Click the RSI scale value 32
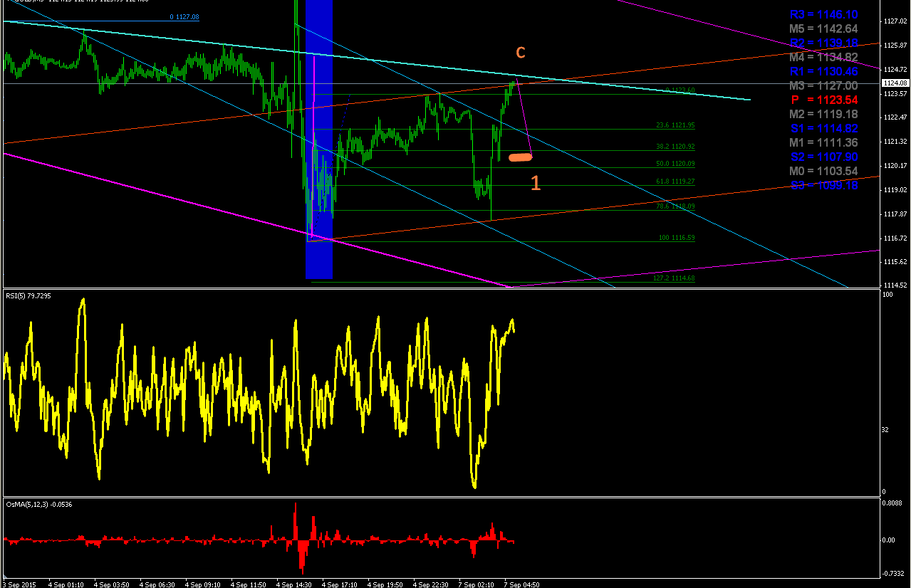 [887, 430]
